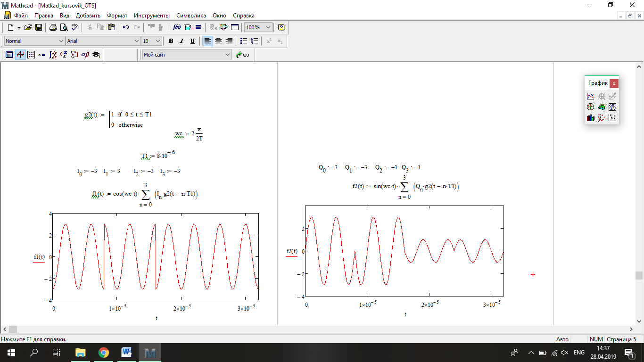This screenshot has height=362, width=644.
Task: Toggle italic text formatting
Action: [182, 41]
